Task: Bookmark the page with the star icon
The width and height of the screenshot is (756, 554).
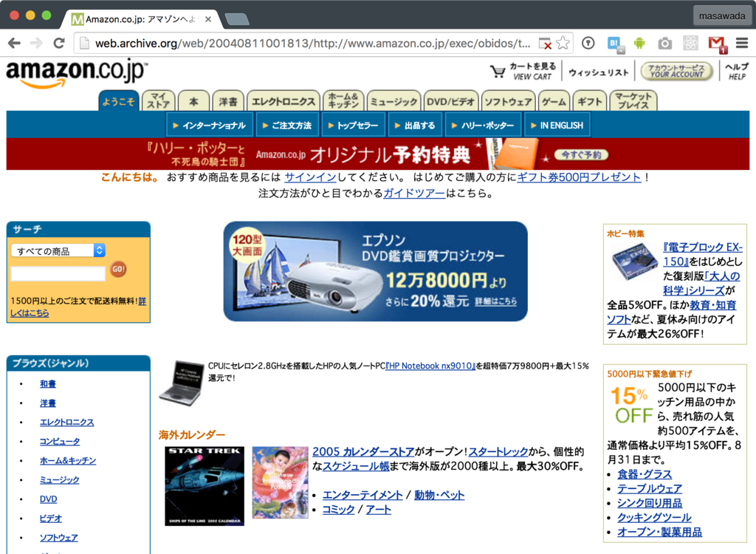Action: (x=563, y=44)
